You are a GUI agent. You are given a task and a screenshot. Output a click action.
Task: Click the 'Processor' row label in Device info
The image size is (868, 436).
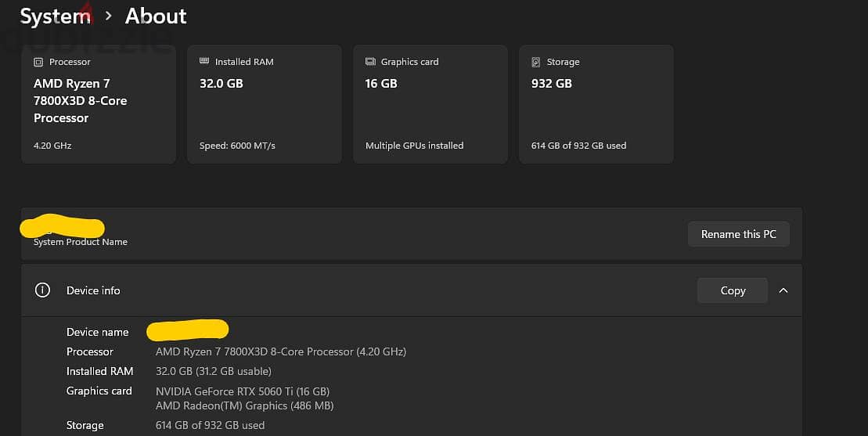90,352
